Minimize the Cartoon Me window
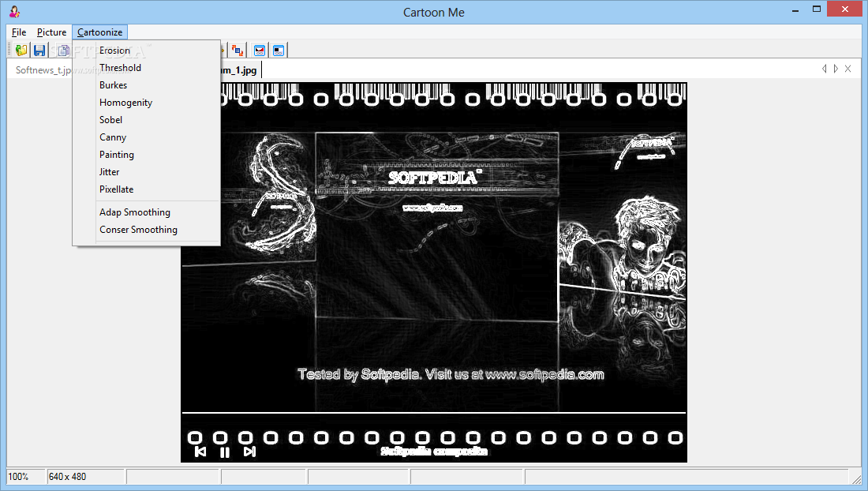This screenshot has width=868, height=491. (x=795, y=9)
